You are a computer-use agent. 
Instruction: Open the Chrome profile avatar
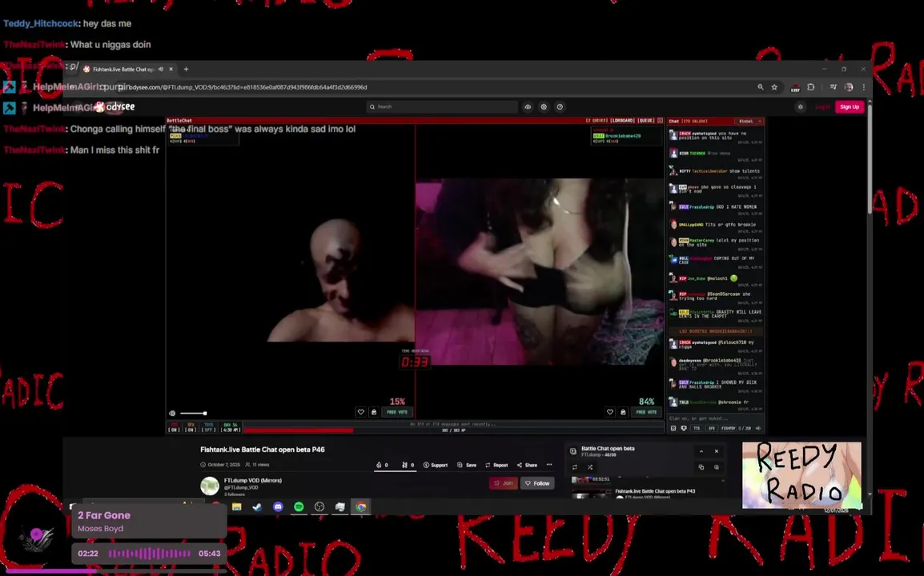pyautogui.click(x=849, y=87)
